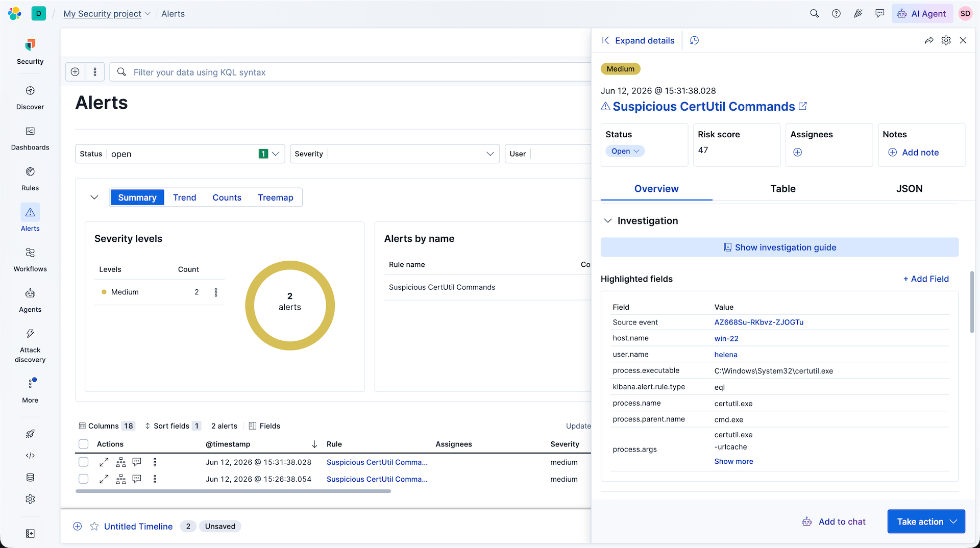Click the Show more link under process.args

pyautogui.click(x=733, y=461)
